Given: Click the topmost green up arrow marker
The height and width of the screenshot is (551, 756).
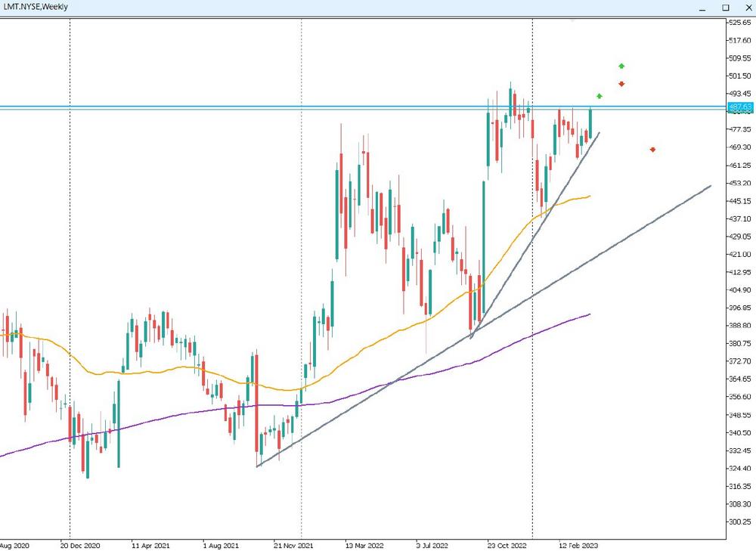Looking at the screenshot, I should (621, 67).
